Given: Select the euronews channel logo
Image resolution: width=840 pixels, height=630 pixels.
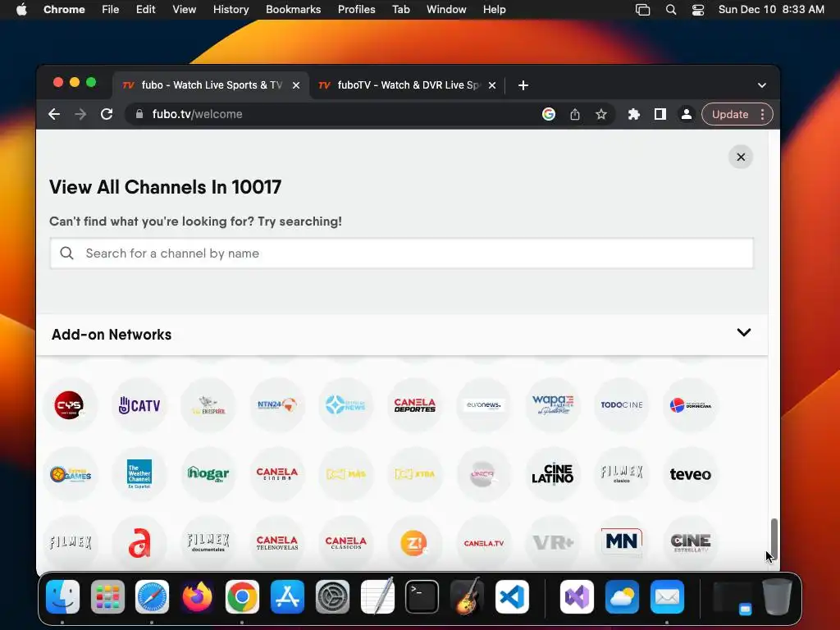Looking at the screenshot, I should (484, 405).
